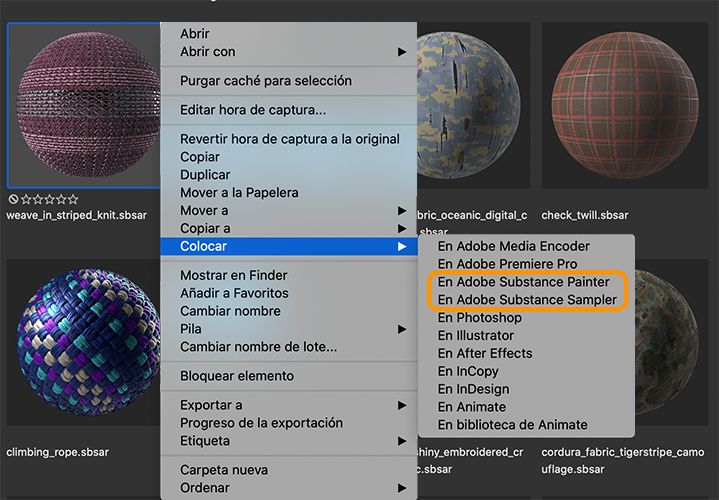Click Copiar in the context menu
Viewport: 719px width, 500px height.
(x=288, y=157)
